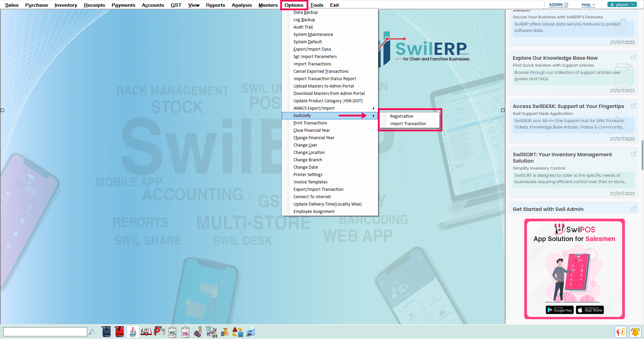Open the Purchase menu

(37, 5)
